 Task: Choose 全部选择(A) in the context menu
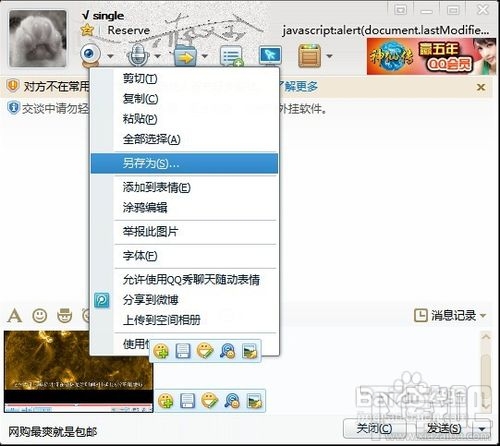click(184, 139)
